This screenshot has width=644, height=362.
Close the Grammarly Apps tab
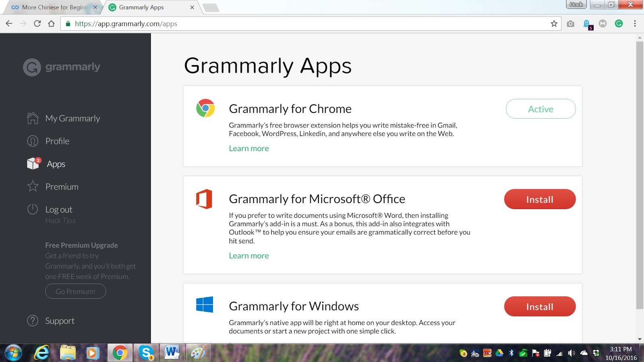(192, 7)
